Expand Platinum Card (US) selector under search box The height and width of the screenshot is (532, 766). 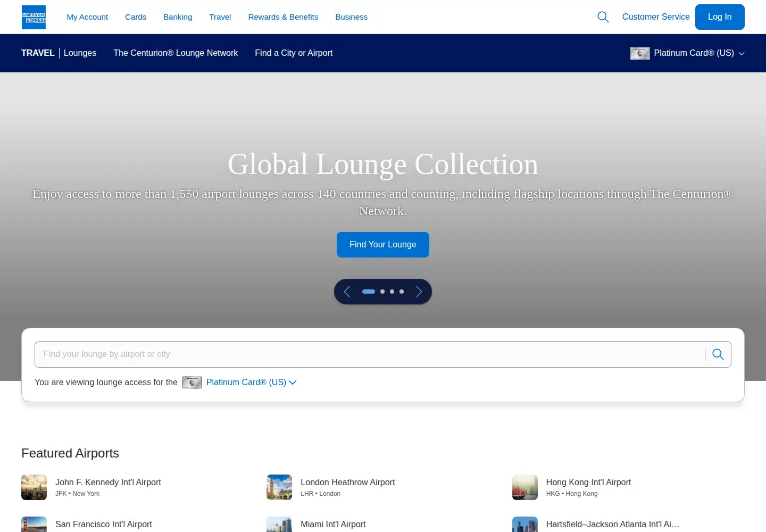click(x=251, y=383)
